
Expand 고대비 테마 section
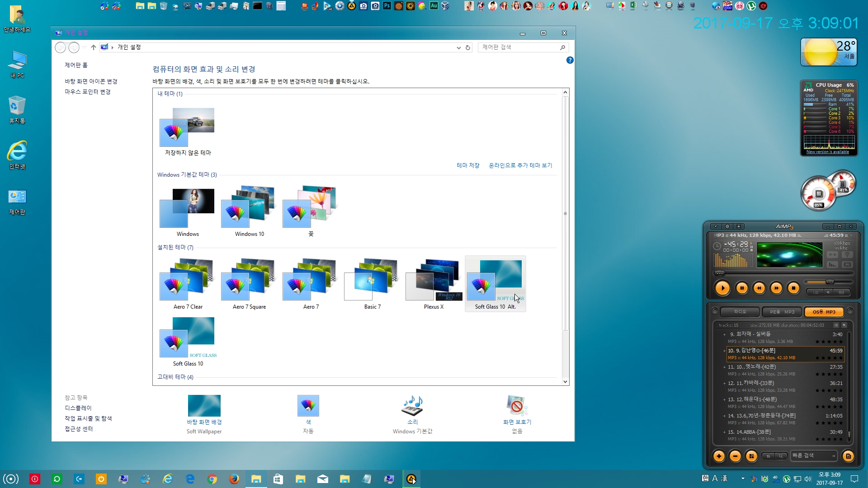coord(175,376)
